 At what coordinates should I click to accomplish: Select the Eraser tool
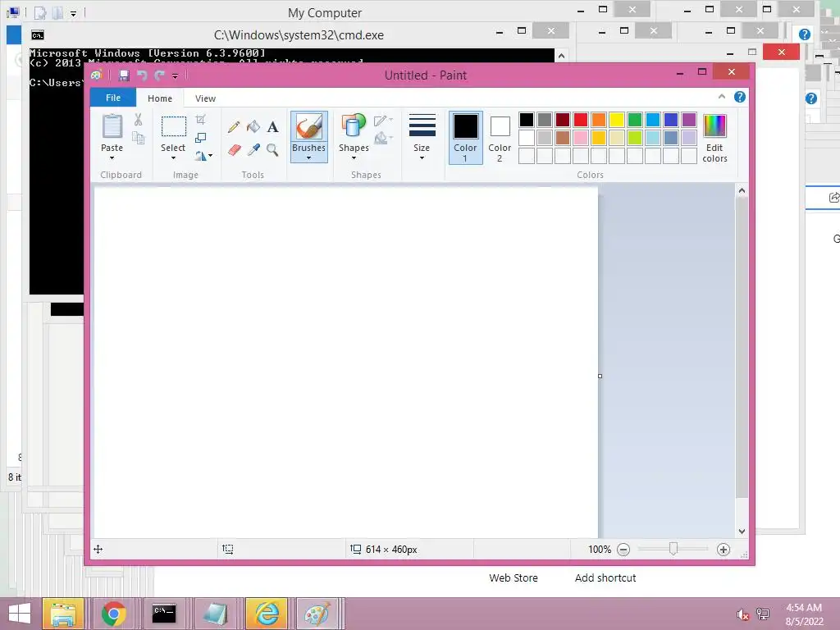pos(234,149)
